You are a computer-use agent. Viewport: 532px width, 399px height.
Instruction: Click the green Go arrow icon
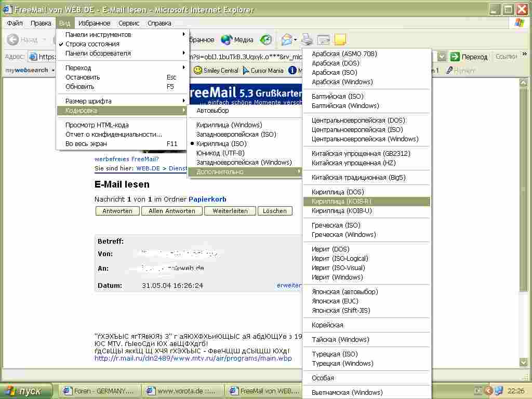tap(455, 57)
